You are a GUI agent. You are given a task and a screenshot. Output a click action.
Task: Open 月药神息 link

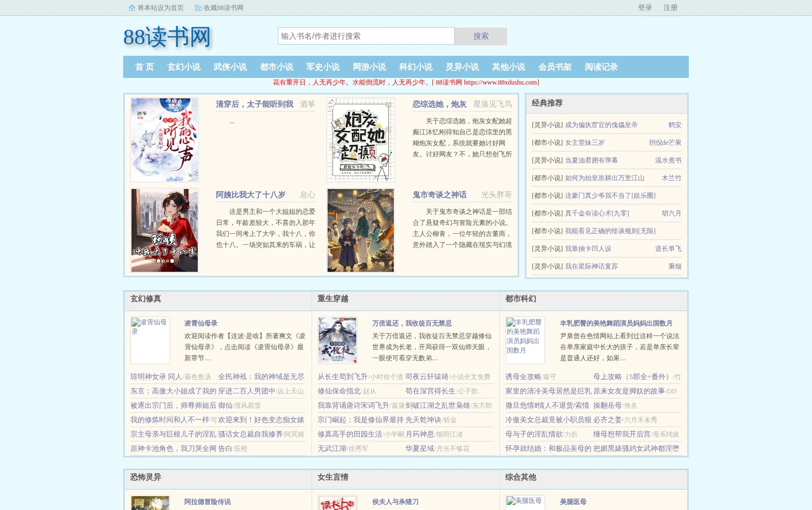[420, 434]
